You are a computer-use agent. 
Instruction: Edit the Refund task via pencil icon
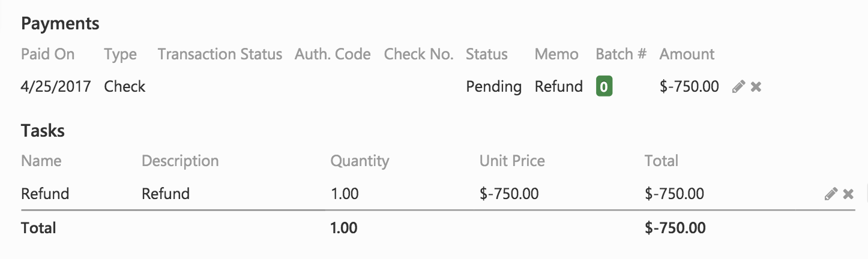coord(831,194)
